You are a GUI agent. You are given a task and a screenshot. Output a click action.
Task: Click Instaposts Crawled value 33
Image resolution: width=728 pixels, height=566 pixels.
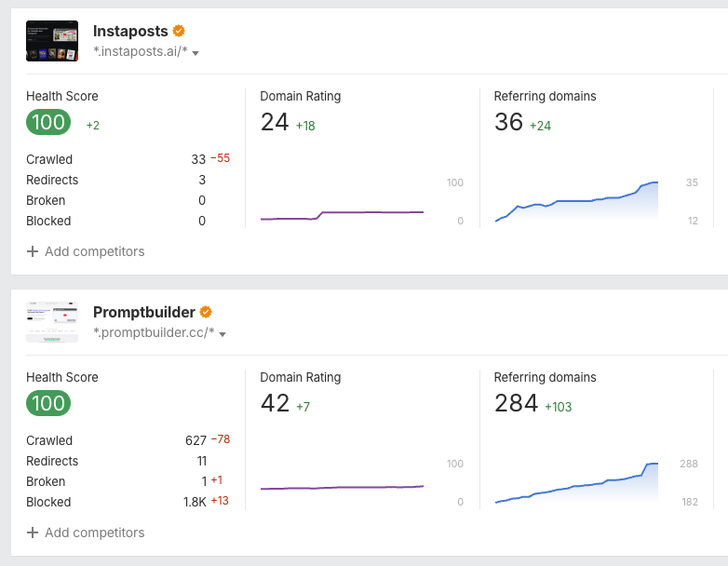(198, 159)
